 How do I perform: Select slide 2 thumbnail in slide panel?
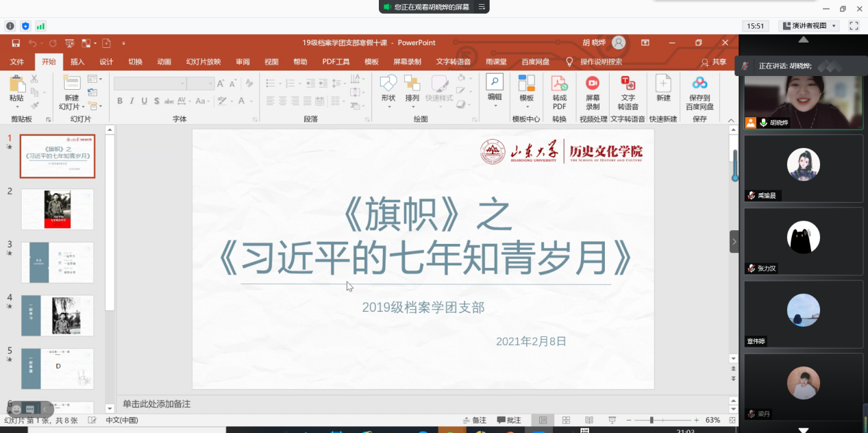[58, 209]
